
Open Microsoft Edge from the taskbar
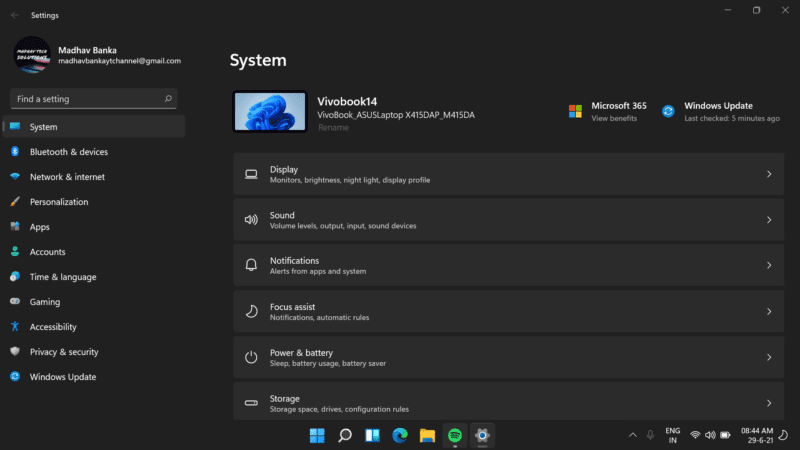(400, 435)
